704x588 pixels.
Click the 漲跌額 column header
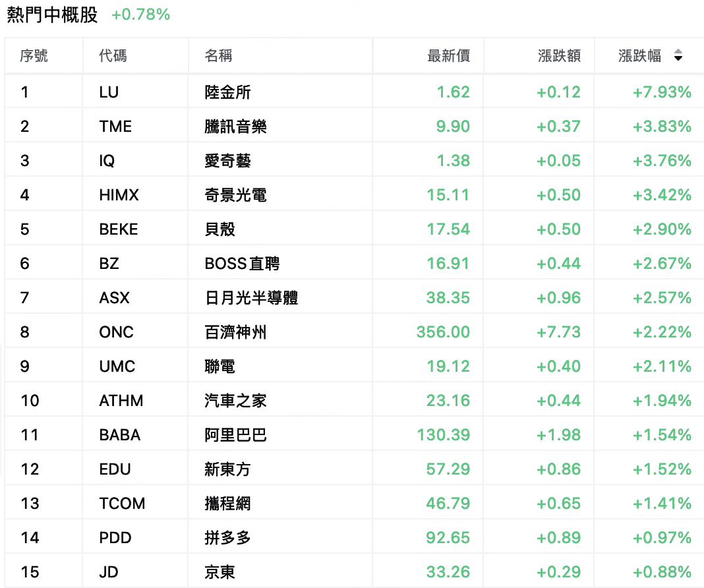point(560,55)
